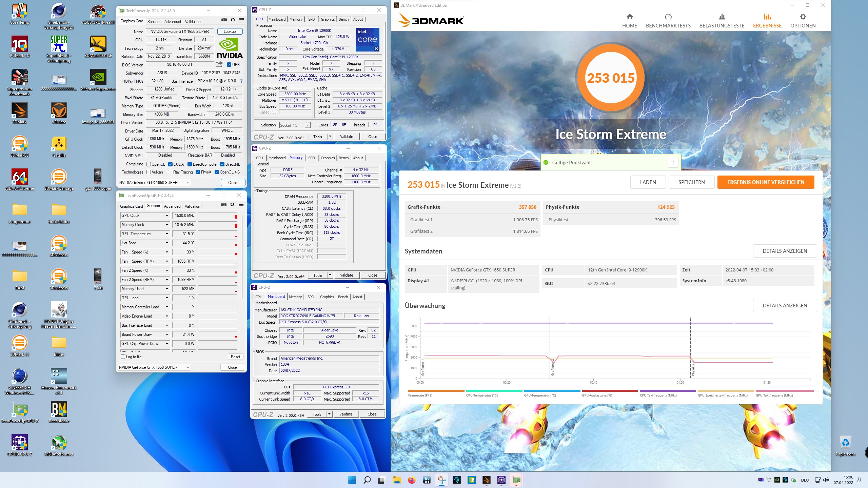Click LADEN button in 3DMark
The width and height of the screenshot is (868, 488).
click(648, 182)
